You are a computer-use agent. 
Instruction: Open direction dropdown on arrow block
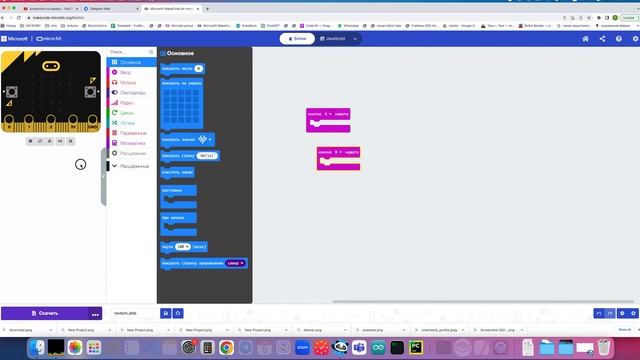pyautogui.click(x=236, y=263)
